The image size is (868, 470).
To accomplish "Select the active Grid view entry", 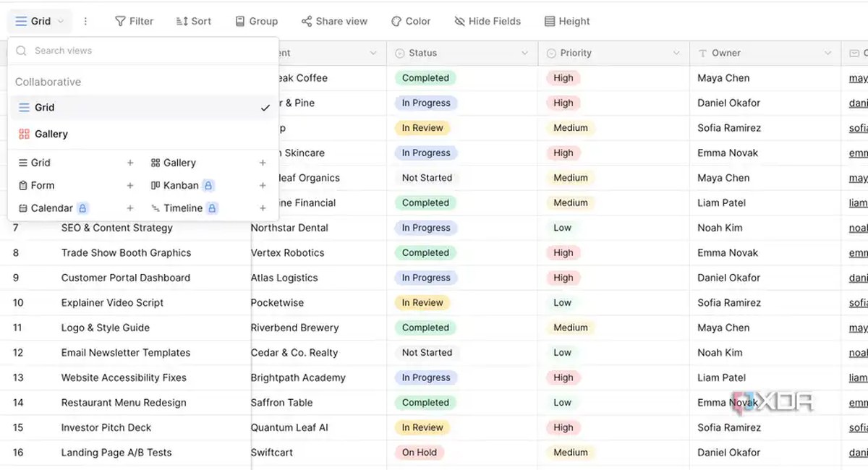I will 143,107.
